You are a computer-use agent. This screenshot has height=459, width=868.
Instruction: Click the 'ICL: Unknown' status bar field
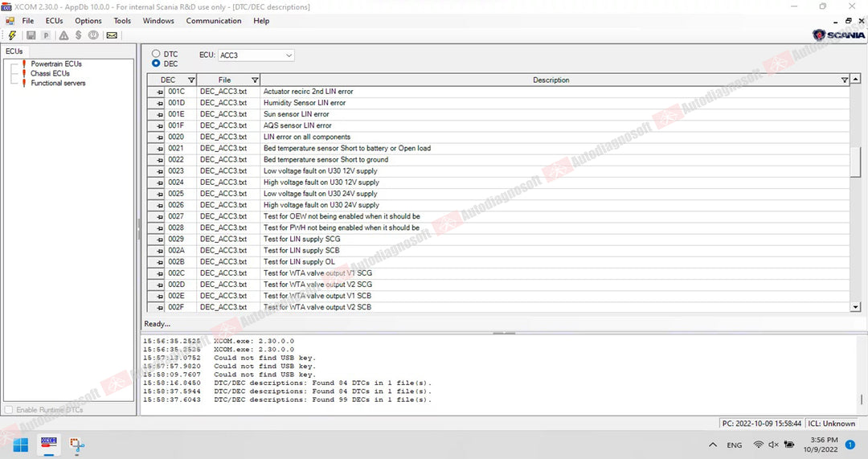click(x=832, y=424)
